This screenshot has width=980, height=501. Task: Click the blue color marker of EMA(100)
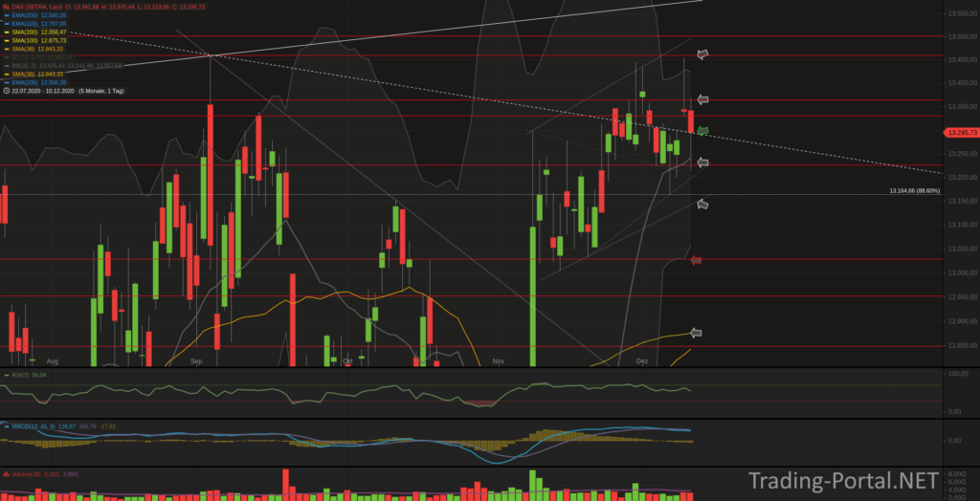click(x=7, y=23)
